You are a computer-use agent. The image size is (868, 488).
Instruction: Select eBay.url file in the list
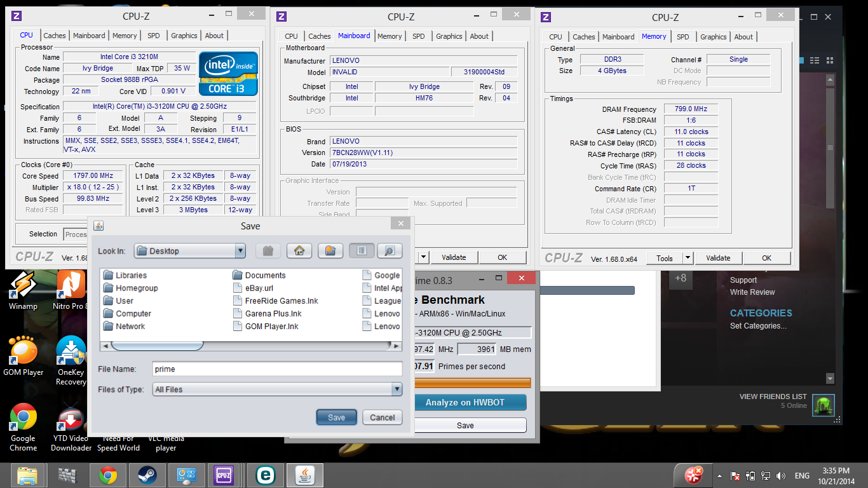pos(253,288)
